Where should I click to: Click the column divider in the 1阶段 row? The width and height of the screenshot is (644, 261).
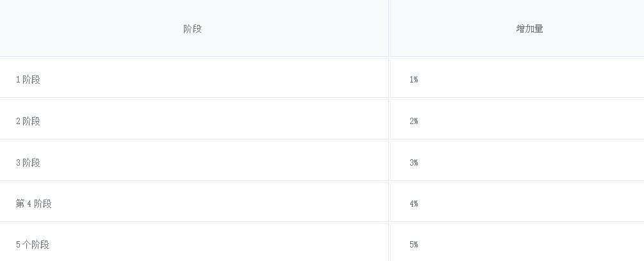389,78
